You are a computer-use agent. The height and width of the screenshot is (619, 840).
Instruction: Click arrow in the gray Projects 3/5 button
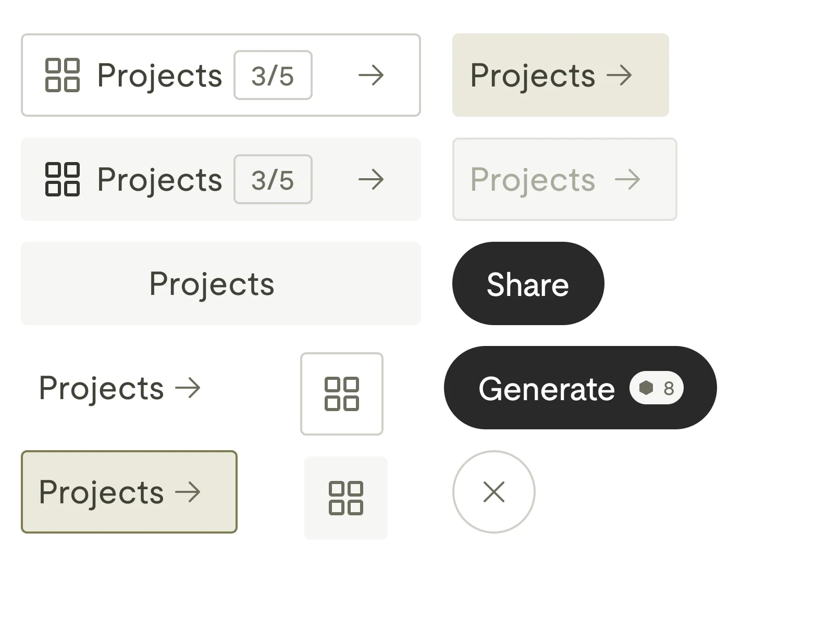point(371,179)
